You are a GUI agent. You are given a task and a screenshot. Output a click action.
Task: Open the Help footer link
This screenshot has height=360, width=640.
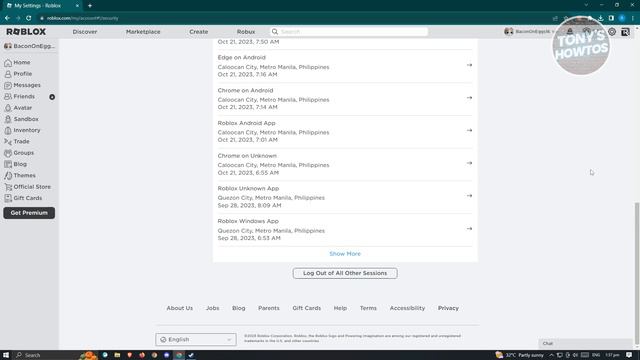coord(340,308)
